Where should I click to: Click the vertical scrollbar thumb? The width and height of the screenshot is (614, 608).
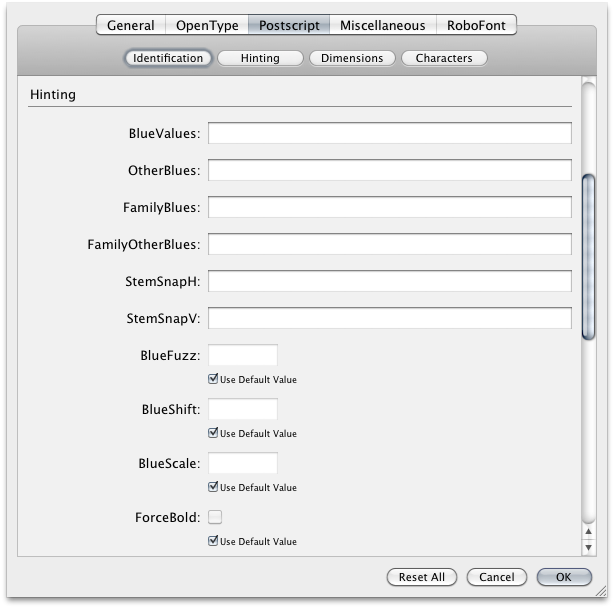[588, 260]
